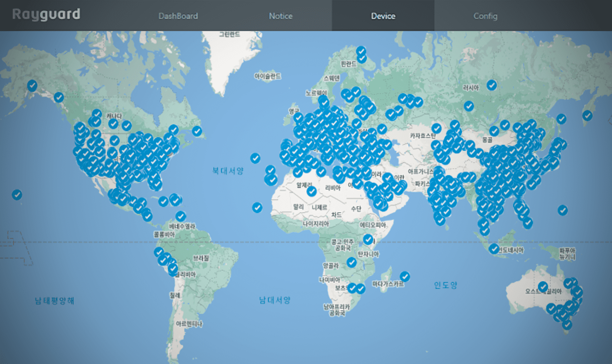Select the Device tab
The height and width of the screenshot is (364, 612).
tap(383, 16)
